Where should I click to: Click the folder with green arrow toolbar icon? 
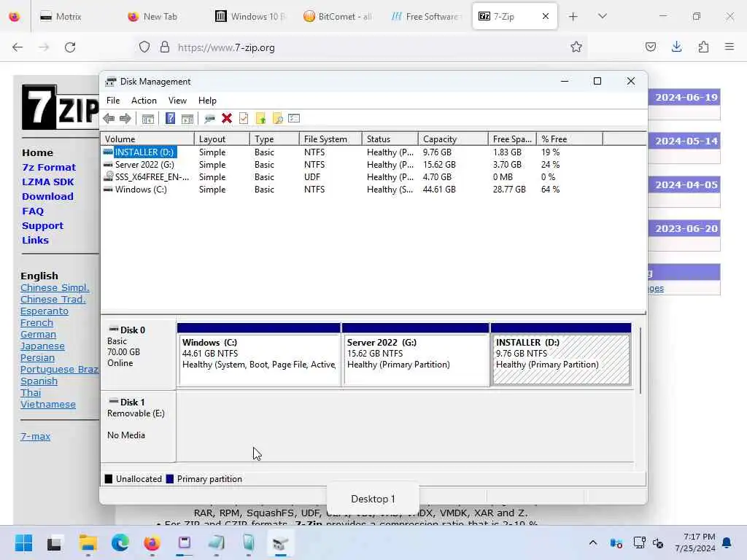(x=260, y=119)
